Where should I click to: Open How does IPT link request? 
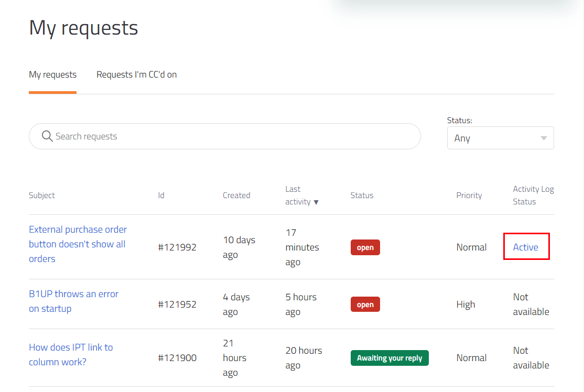pos(71,354)
